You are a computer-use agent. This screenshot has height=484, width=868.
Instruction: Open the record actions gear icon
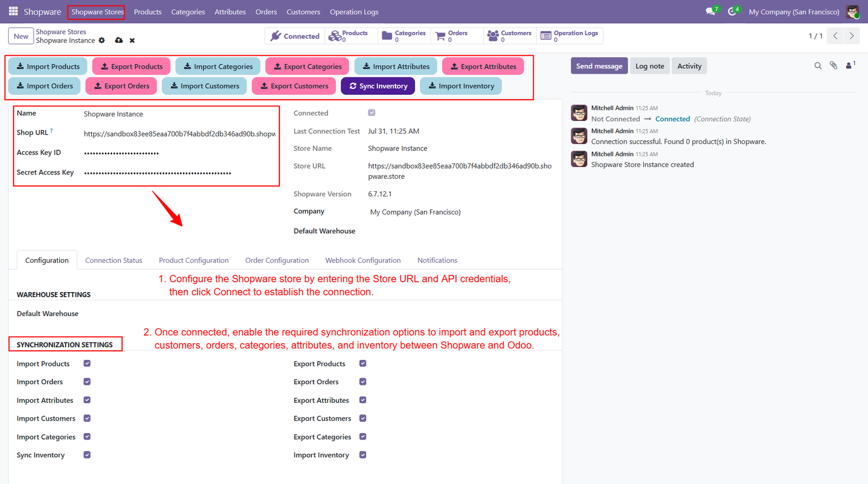[101, 41]
